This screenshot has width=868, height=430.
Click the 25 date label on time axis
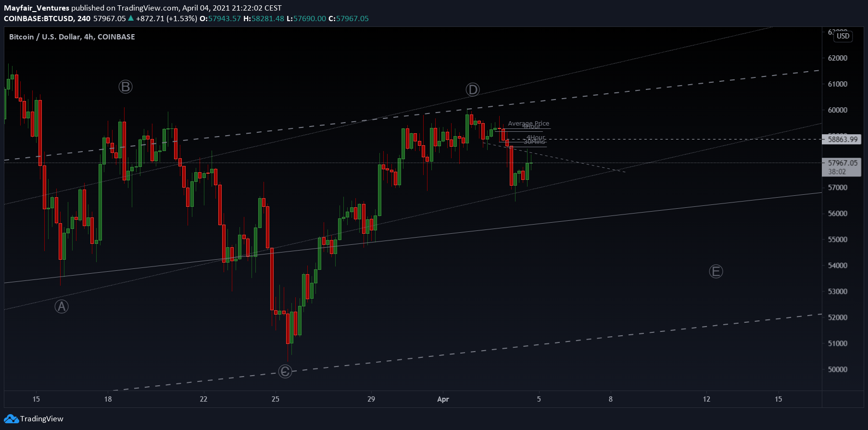[276, 399]
